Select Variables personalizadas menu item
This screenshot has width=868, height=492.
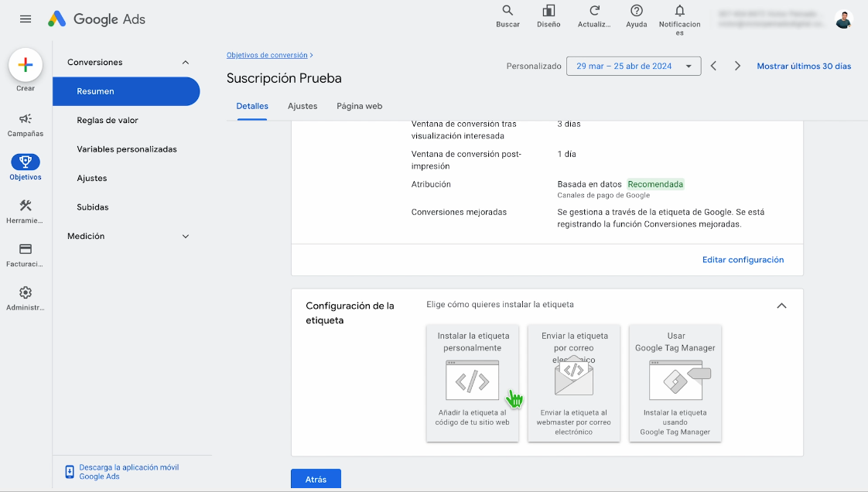pos(127,149)
